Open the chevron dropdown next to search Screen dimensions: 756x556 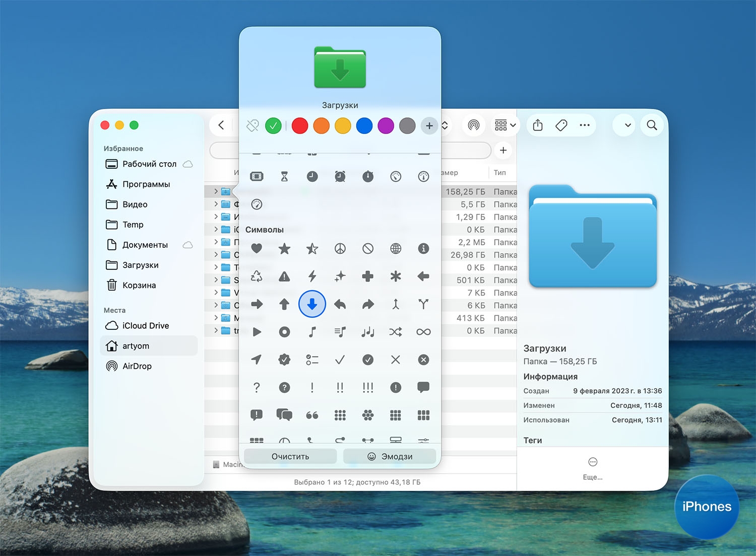click(627, 125)
